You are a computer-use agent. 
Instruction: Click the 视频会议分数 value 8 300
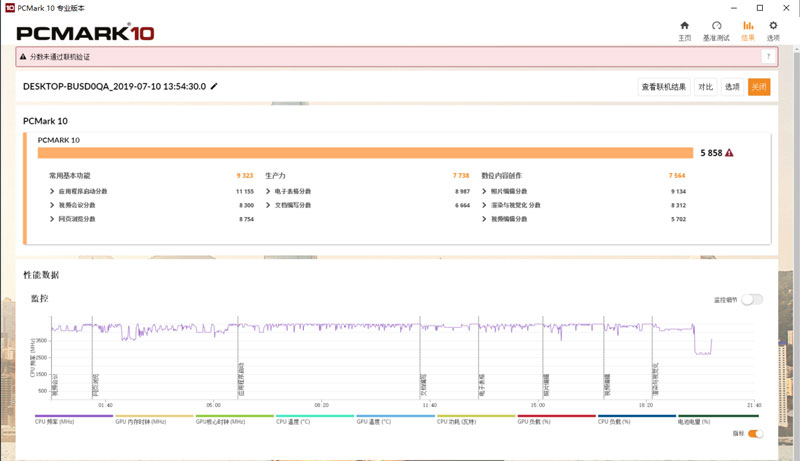coord(246,205)
